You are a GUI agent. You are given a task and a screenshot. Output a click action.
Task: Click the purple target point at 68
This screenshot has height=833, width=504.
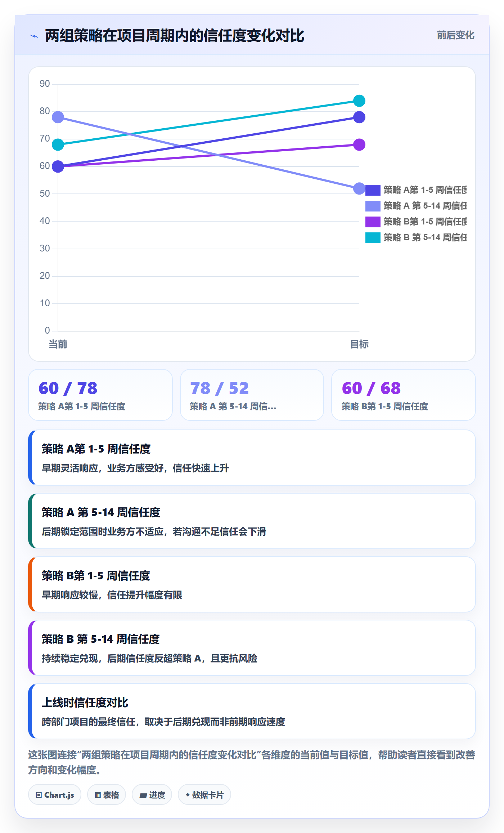(359, 145)
